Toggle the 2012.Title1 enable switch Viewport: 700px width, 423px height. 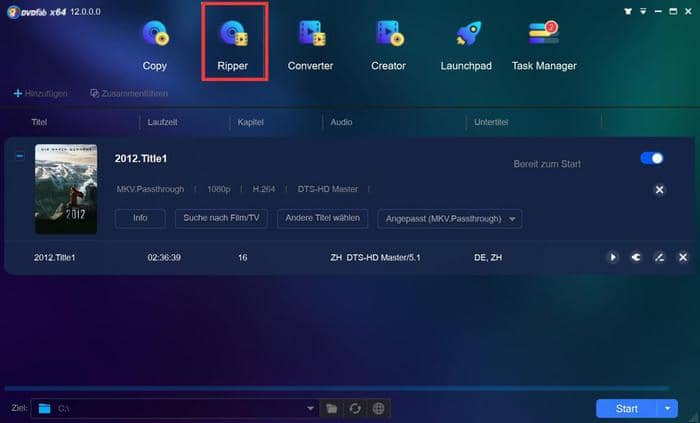tap(651, 158)
